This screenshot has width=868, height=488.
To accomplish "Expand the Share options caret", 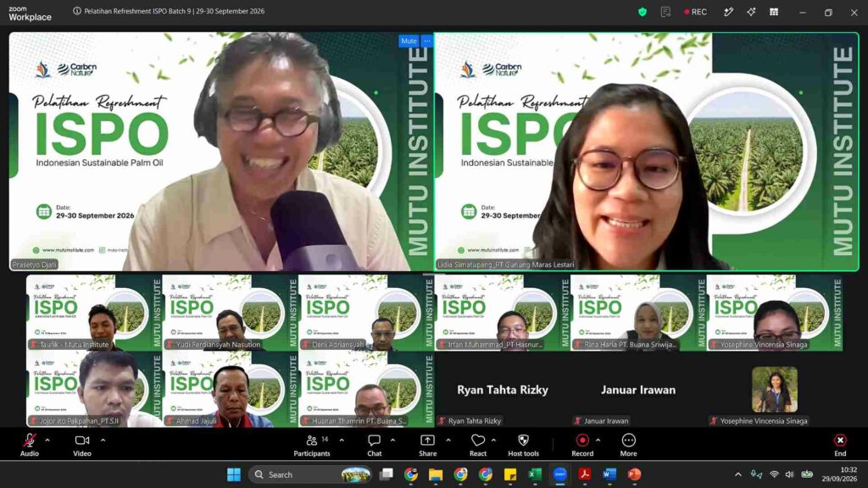I will pyautogui.click(x=448, y=441).
